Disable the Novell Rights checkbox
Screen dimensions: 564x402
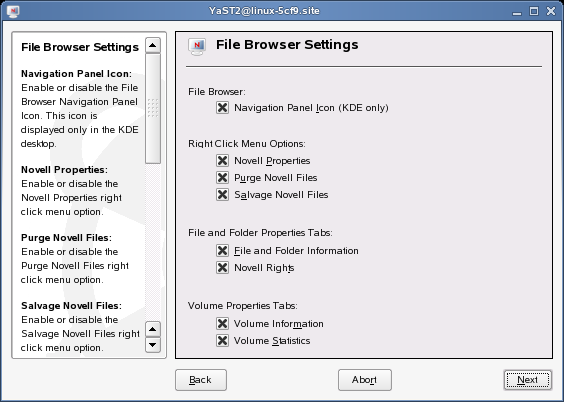tap(222, 268)
